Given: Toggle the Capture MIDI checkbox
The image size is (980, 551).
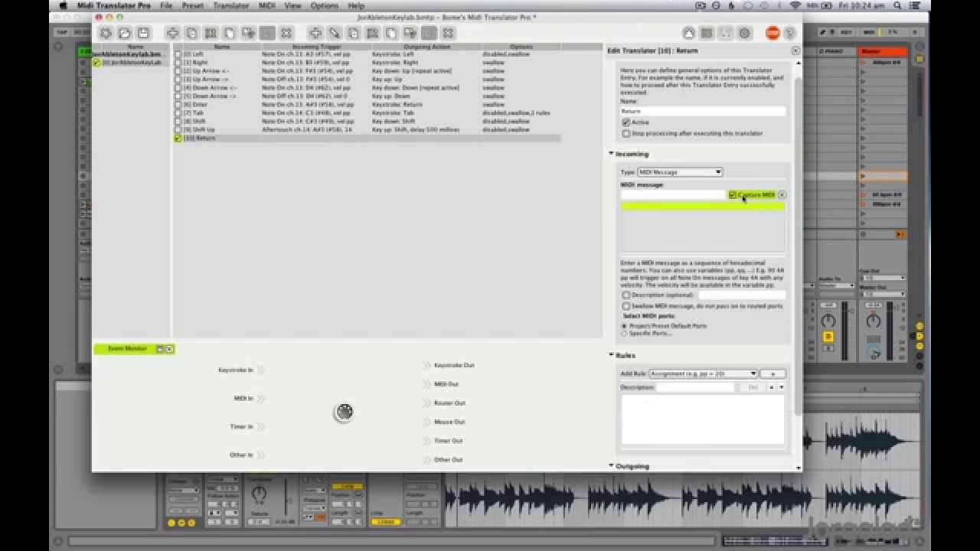Looking at the screenshot, I should pyautogui.click(x=733, y=195).
